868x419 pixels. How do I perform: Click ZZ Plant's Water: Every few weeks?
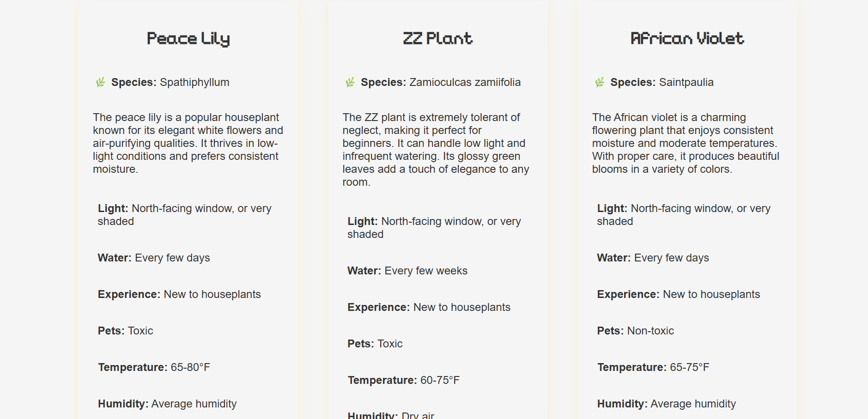tap(407, 271)
